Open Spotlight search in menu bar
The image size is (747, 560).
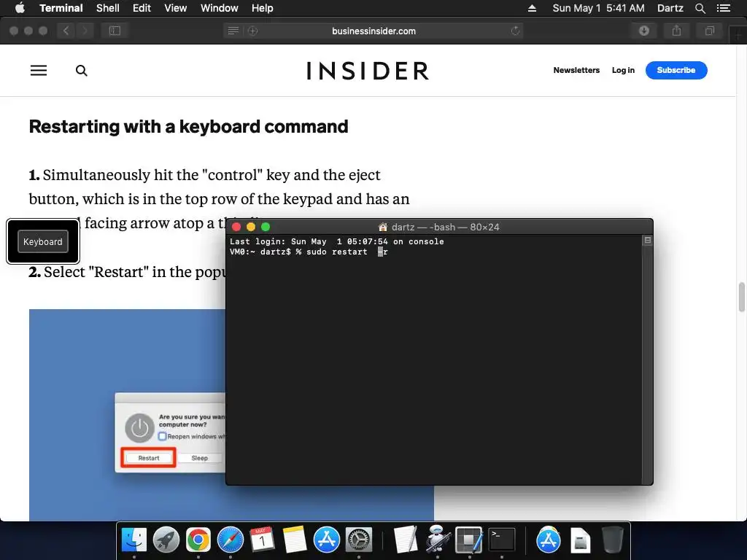pyautogui.click(x=700, y=8)
